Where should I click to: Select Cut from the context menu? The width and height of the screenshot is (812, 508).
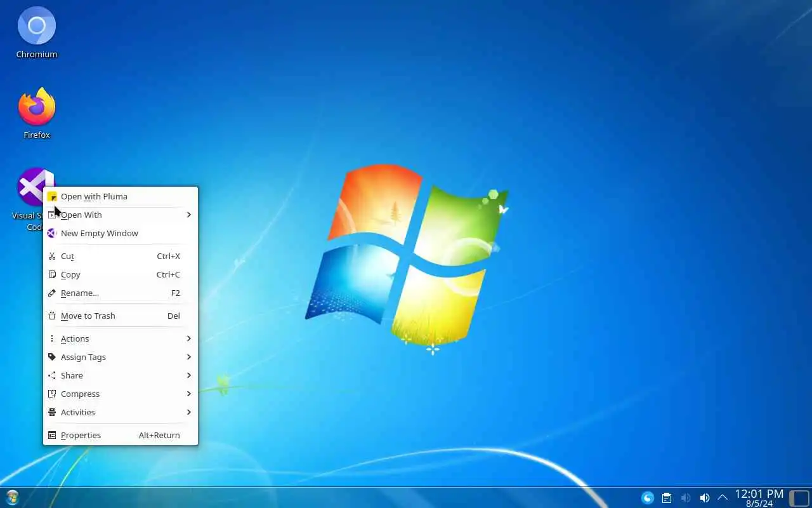click(x=121, y=256)
